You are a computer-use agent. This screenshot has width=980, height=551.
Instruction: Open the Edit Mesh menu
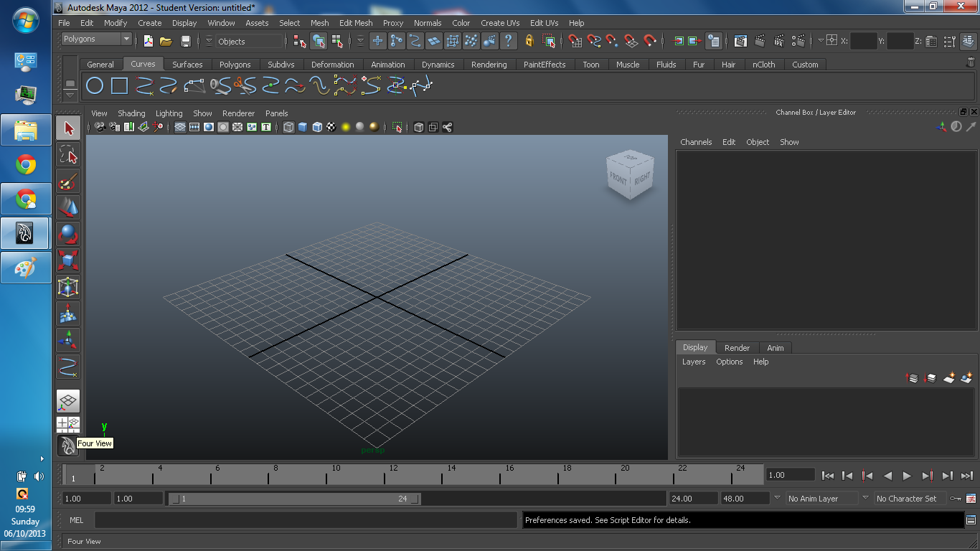click(356, 23)
